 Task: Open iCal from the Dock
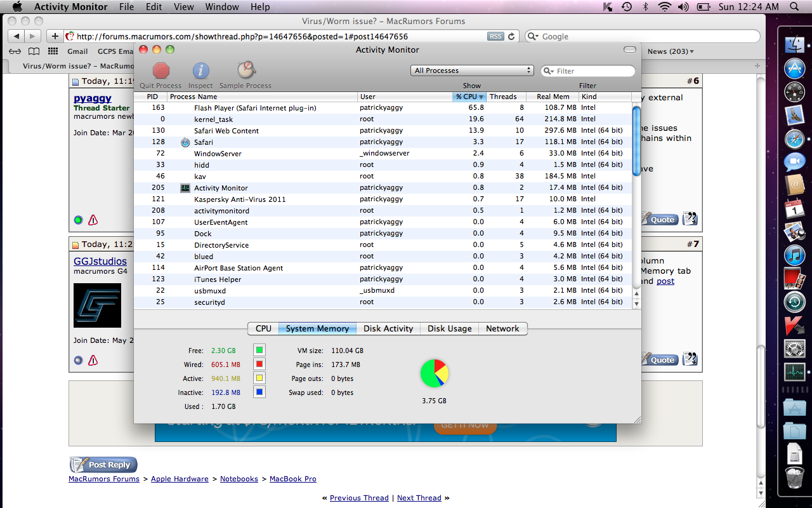tap(794, 208)
